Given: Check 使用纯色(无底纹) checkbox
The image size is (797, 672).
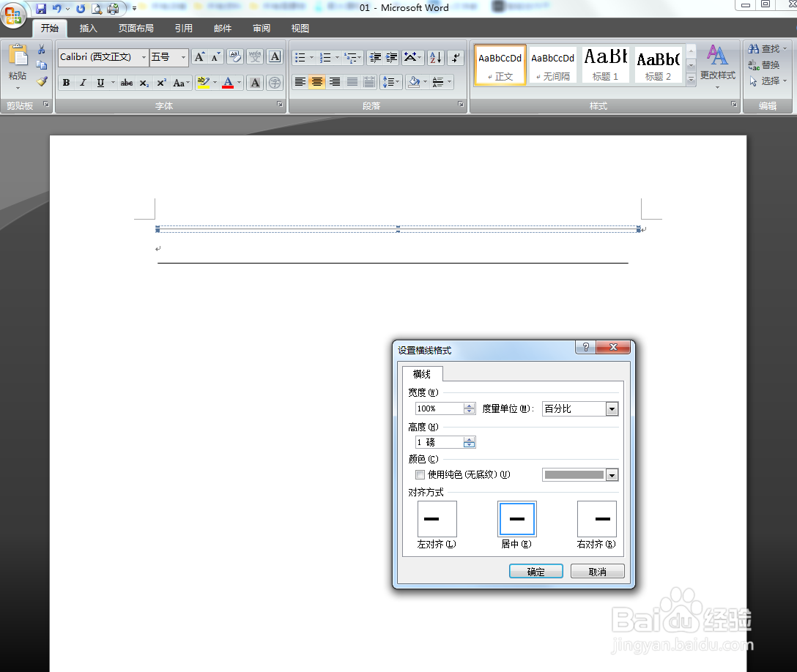Looking at the screenshot, I should [420, 475].
